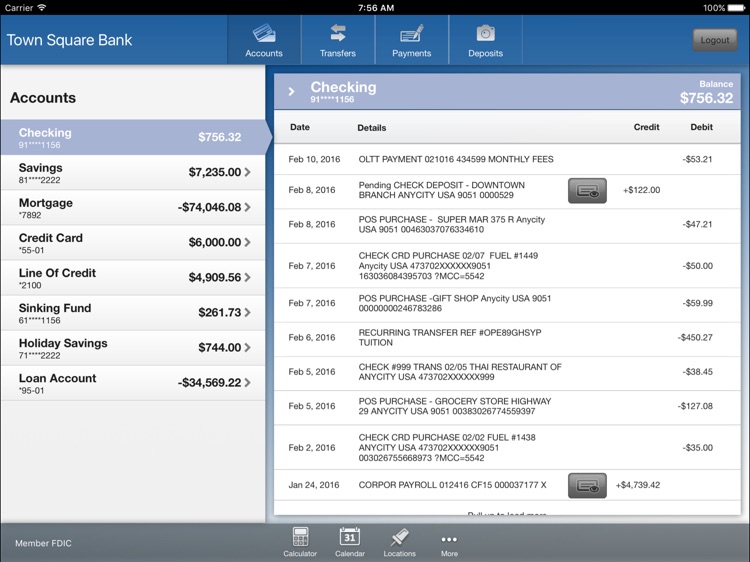Click the Date column header

(x=300, y=127)
